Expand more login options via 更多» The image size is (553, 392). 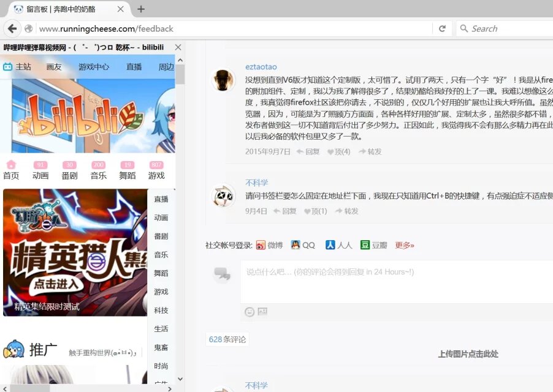[x=405, y=245]
